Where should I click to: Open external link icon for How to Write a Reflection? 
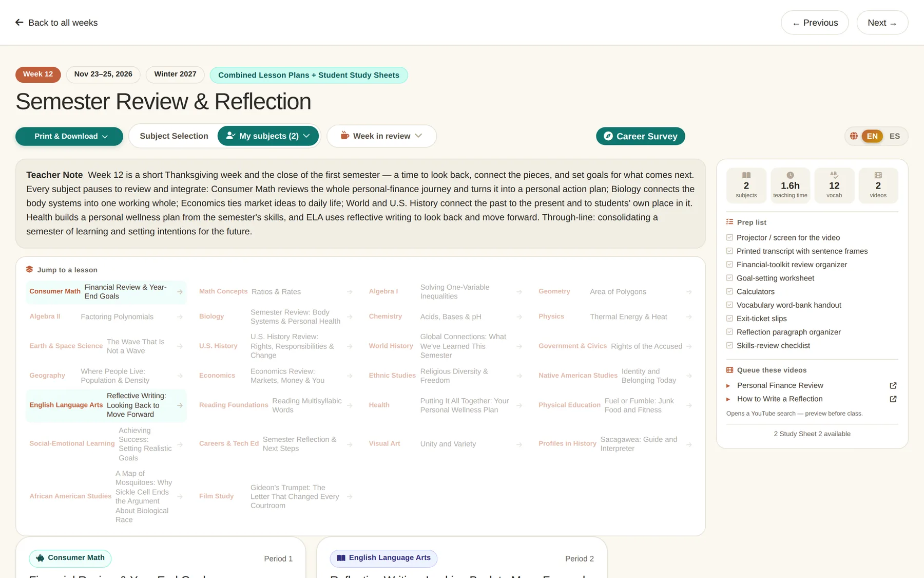click(x=893, y=399)
